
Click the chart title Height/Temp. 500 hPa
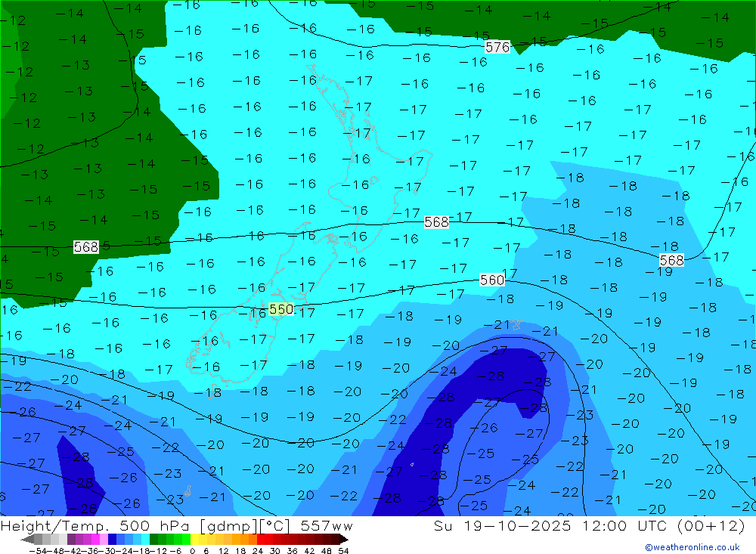click(x=96, y=526)
